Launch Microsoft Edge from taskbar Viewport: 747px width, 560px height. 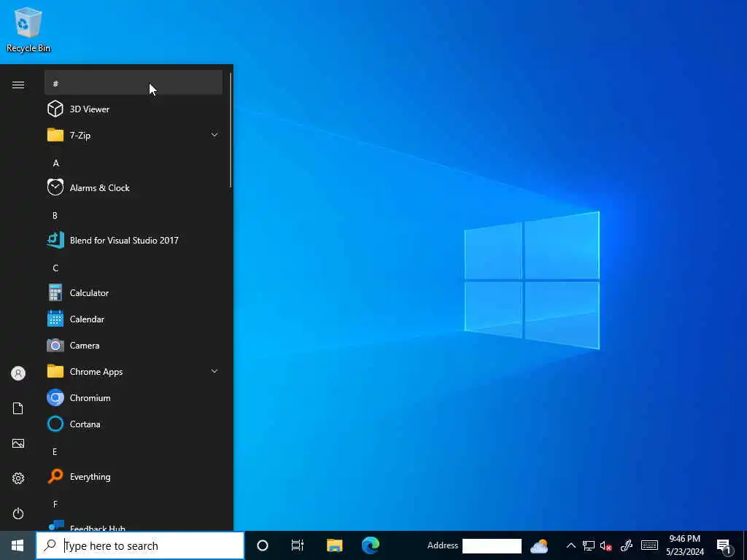pos(370,545)
